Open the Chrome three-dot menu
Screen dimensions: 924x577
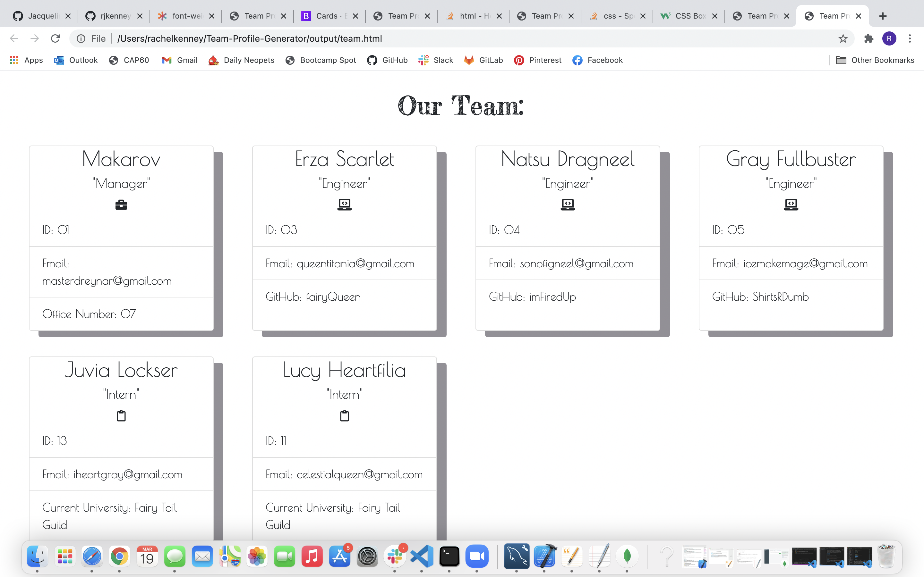pos(910,38)
